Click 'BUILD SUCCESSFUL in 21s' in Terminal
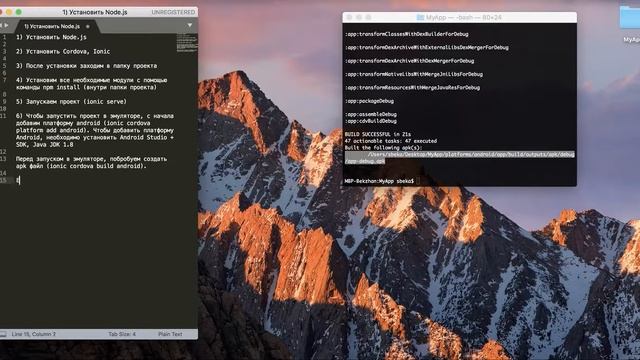The width and height of the screenshot is (640, 360). (378, 134)
